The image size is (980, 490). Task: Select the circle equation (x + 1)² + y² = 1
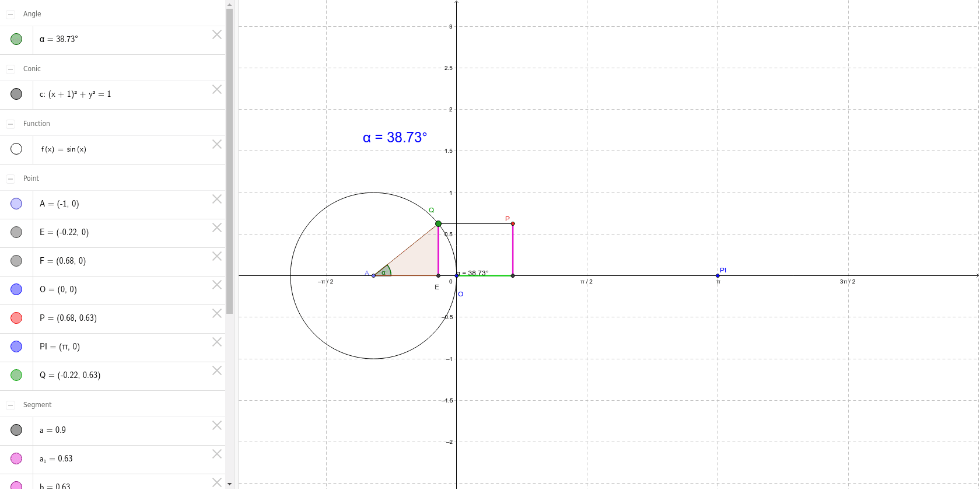(x=75, y=94)
